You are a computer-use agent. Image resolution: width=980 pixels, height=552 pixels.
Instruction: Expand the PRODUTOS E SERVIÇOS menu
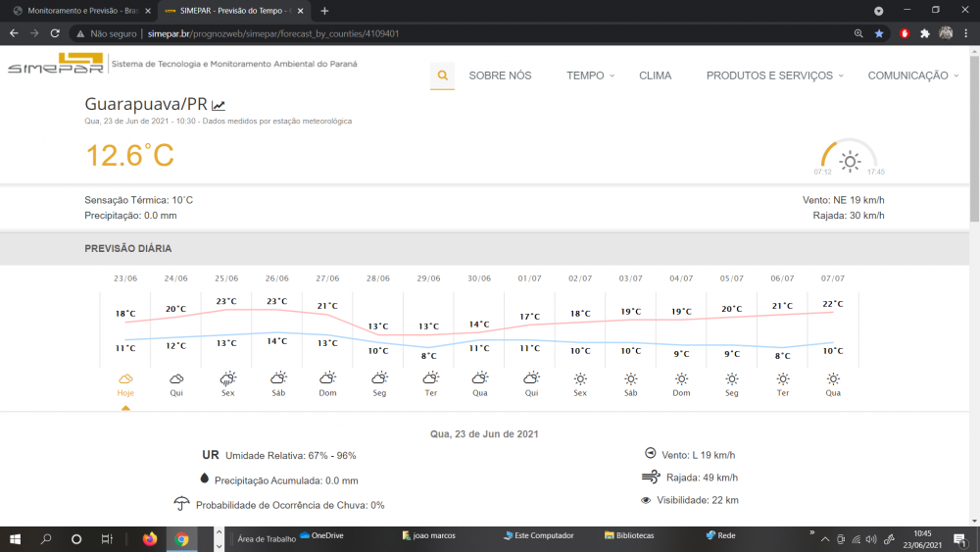point(774,75)
